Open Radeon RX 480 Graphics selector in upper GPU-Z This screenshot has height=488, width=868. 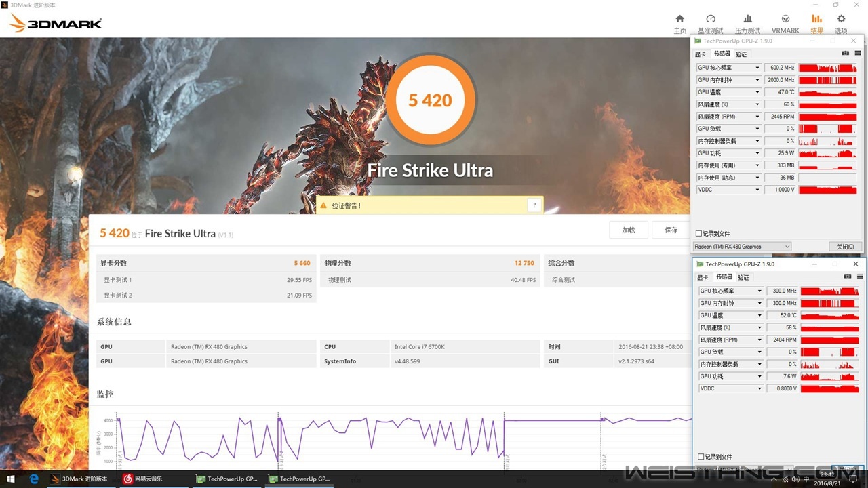(743, 247)
